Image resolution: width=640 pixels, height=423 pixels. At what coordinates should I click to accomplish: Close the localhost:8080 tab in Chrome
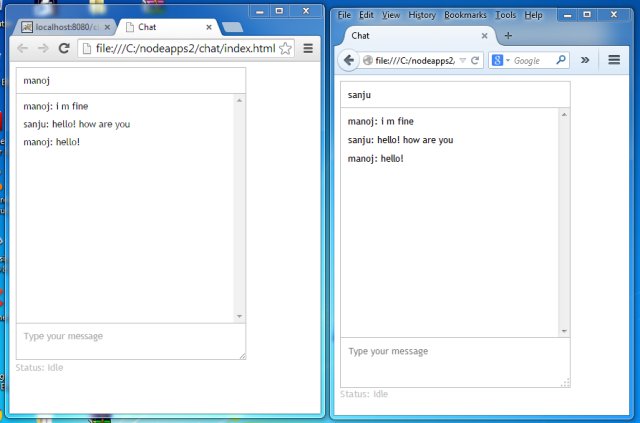pos(107,27)
